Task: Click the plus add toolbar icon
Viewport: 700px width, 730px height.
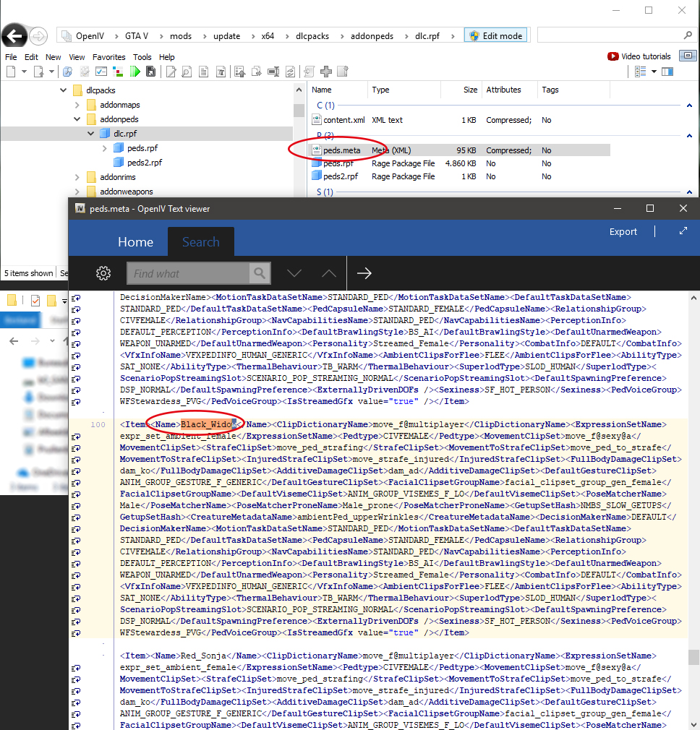Action: (x=326, y=72)
